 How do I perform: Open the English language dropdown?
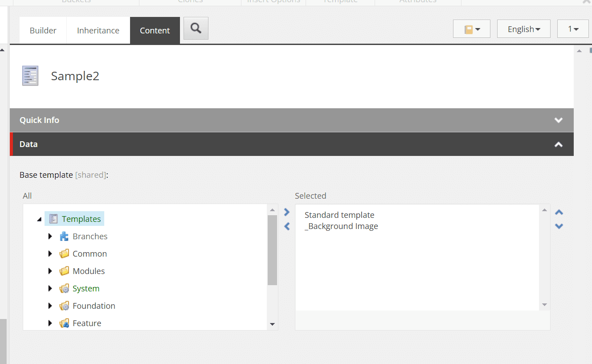tap(523, 29)
